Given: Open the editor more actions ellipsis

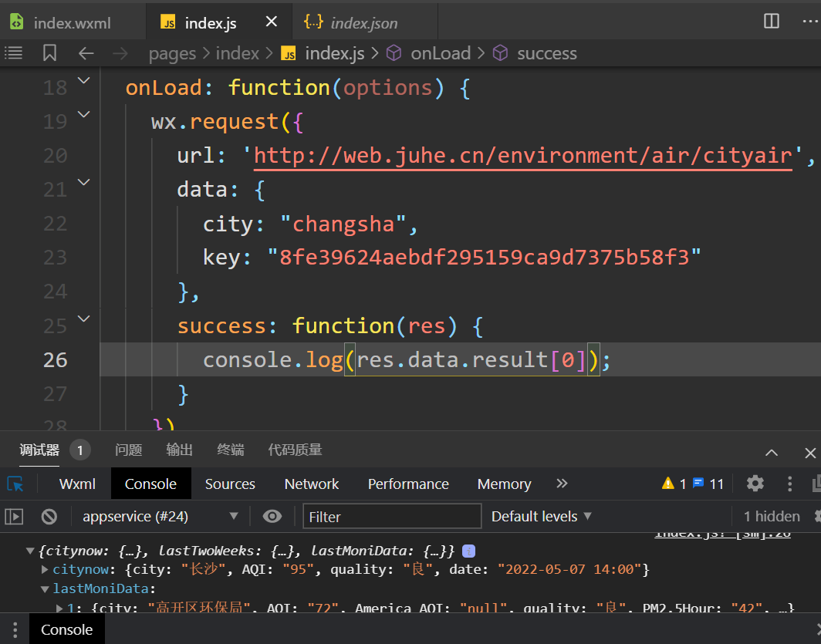Looking at the screenshot, I should click(810, 22).
